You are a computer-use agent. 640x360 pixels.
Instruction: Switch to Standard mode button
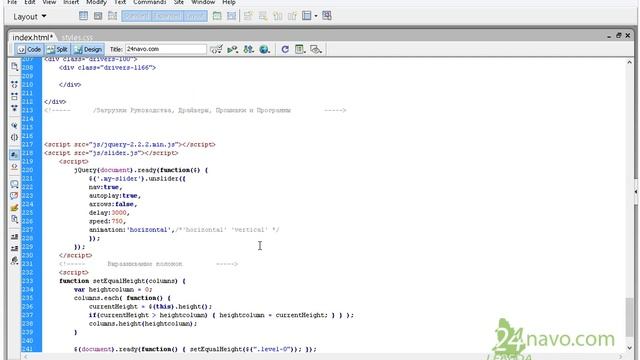pos(137,16)
